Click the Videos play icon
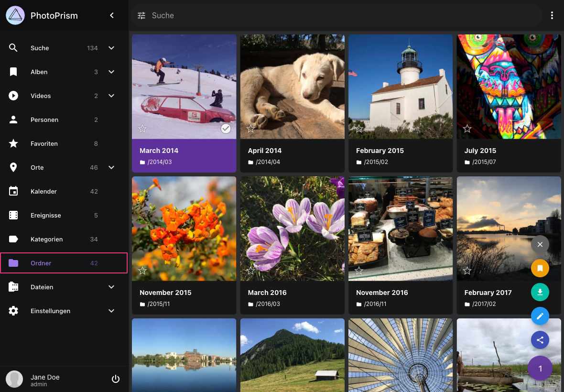The width and height of the screenshot is (564, 392). coord(13,96)
